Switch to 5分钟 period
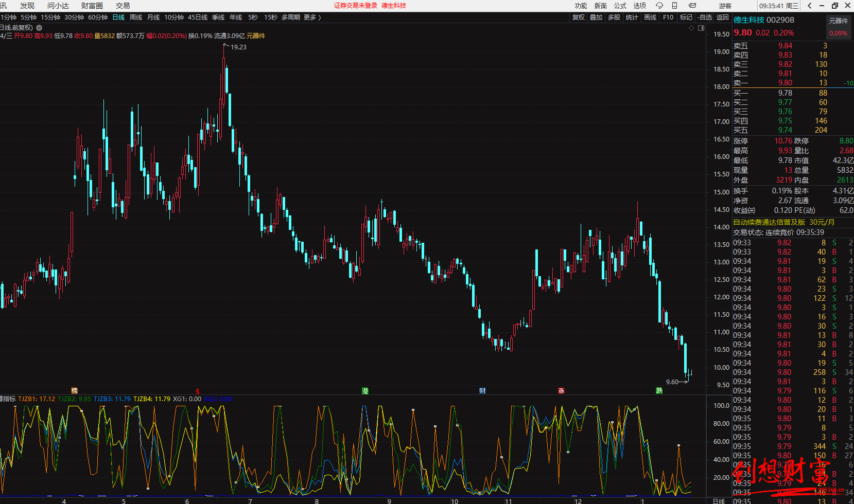Viewport: 854px width, 504px height. point(28,17)
